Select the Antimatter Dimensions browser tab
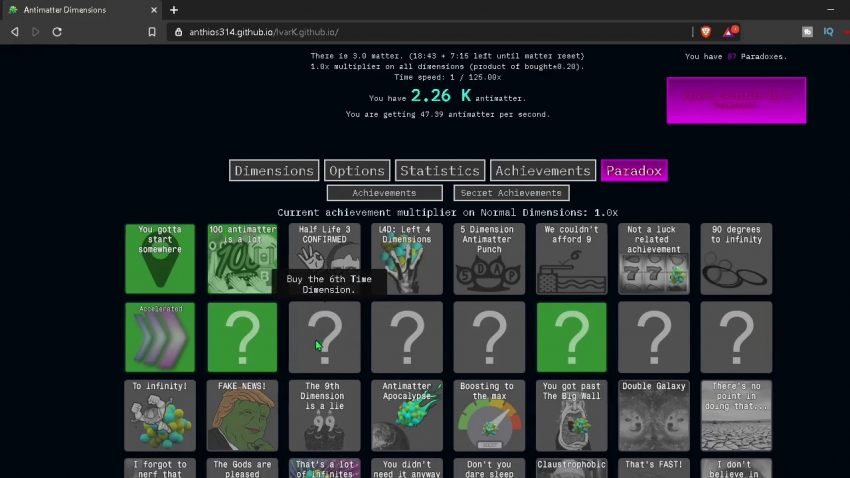The width and height of the screenshot is (850, 478). [x=81, y=10]
